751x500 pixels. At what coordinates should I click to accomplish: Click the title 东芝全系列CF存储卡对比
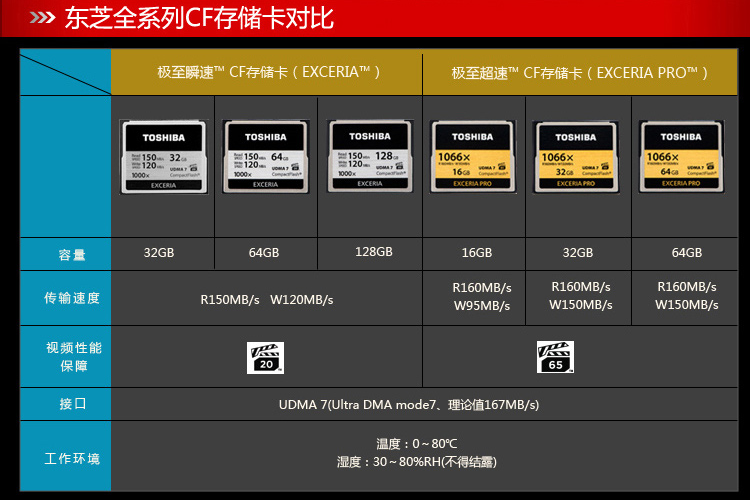point(199,18)
